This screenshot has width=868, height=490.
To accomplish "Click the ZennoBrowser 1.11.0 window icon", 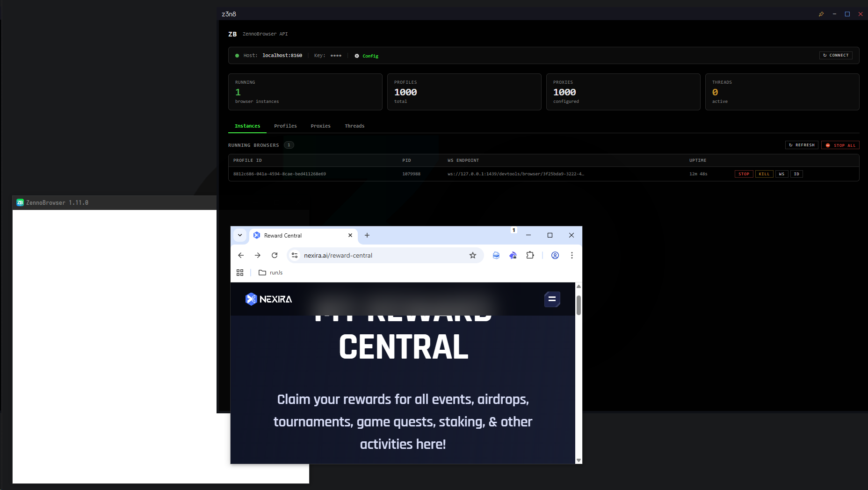I will [20, 202].
